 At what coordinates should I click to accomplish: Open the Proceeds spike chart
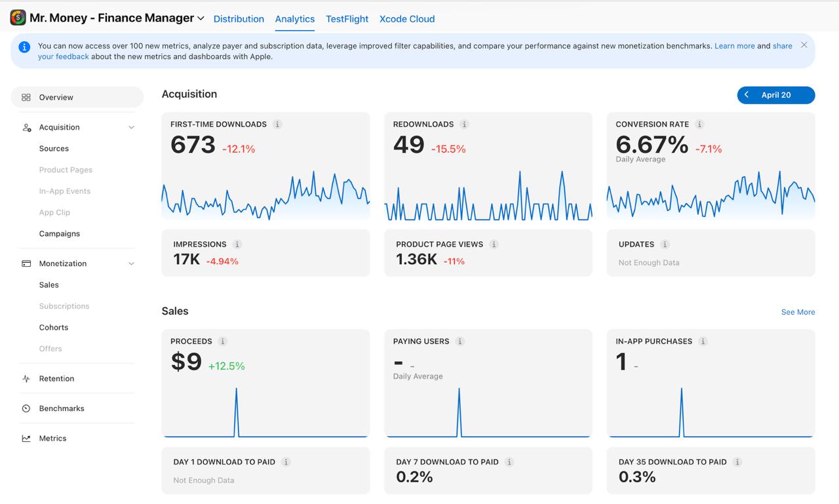point(265,412)
